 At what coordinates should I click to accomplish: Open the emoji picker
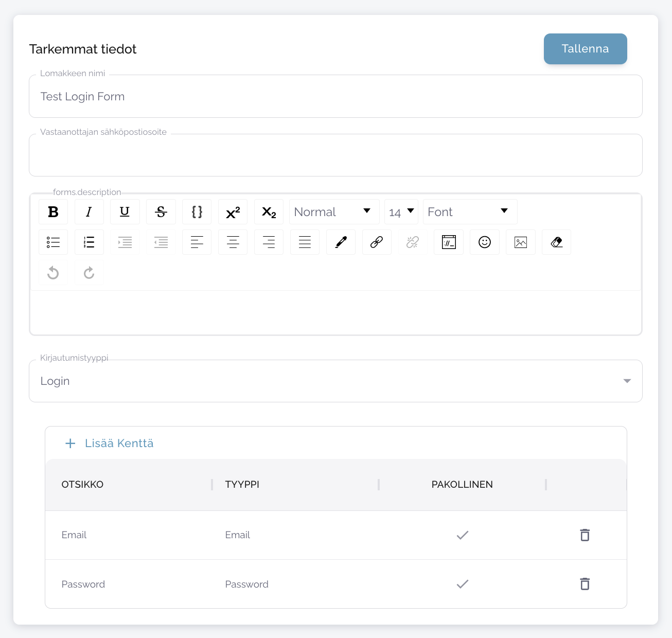pyautogui.click(x=485, y=242)
